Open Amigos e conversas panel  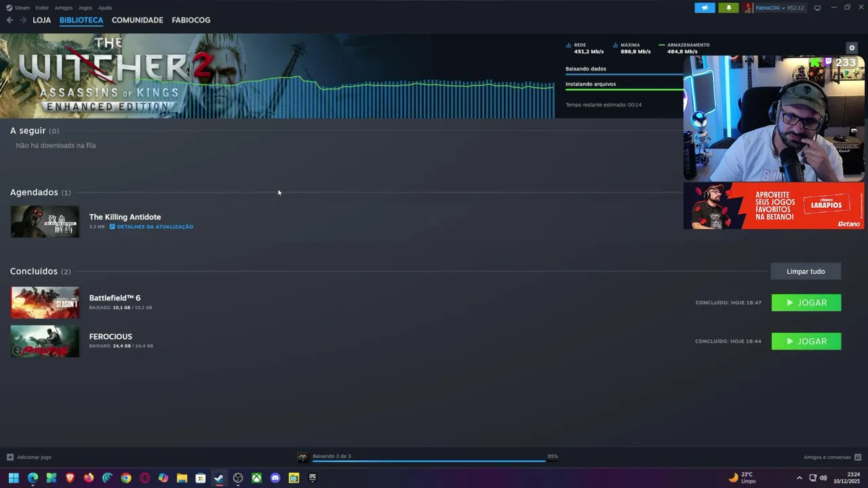click(832, 457)
